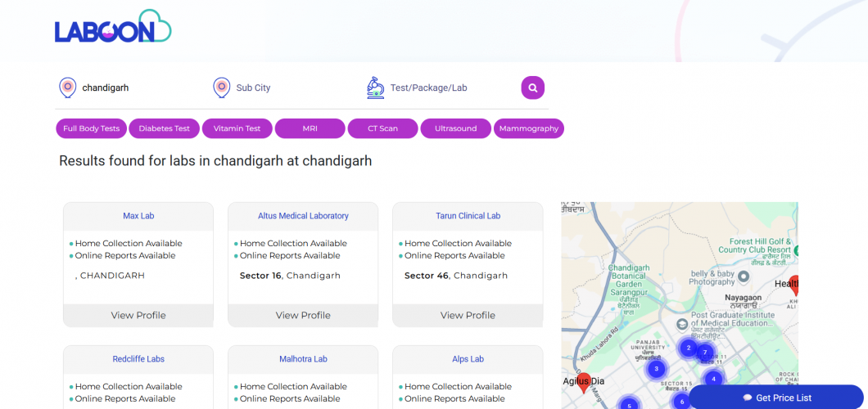
Task: Select the Ultrasound category pill
Action: pos(455,128)
